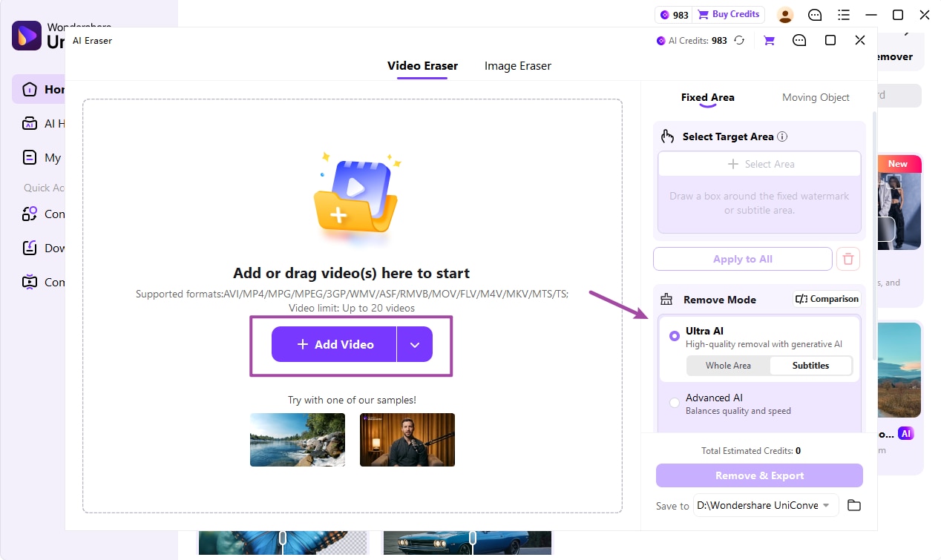Click the trash delete icon beside Apply to All

(848, 260)
